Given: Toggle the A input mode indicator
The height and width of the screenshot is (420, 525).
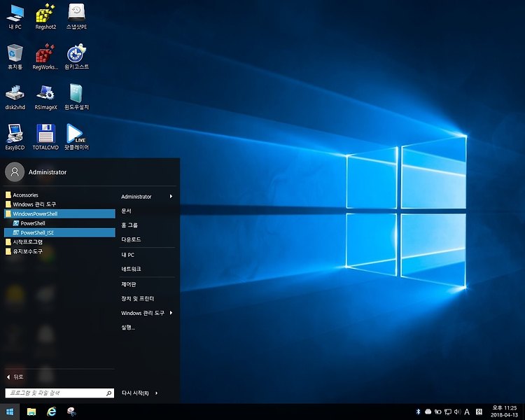Looking at the screenshot, I should [x=467, y=412].
